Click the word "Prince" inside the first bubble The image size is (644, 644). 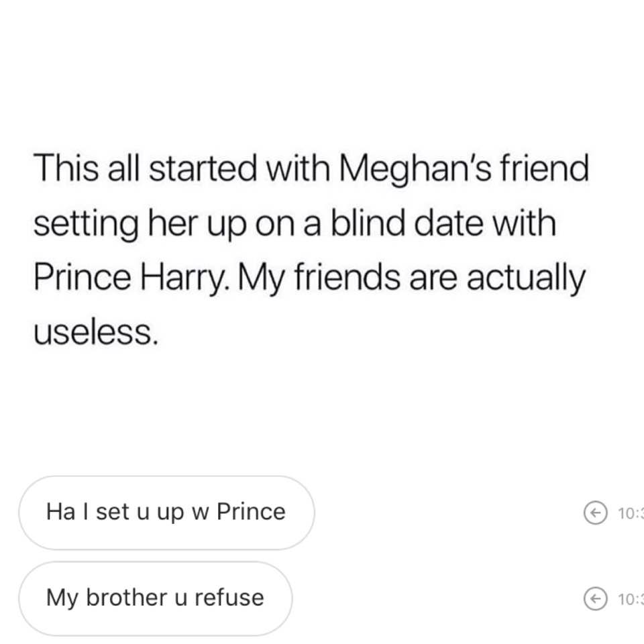251,512
